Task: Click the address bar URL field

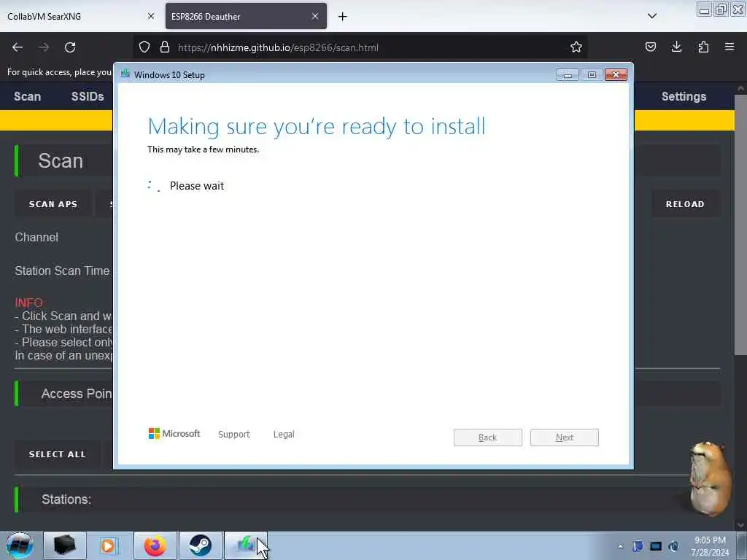Action: click(x=362, y=47)
